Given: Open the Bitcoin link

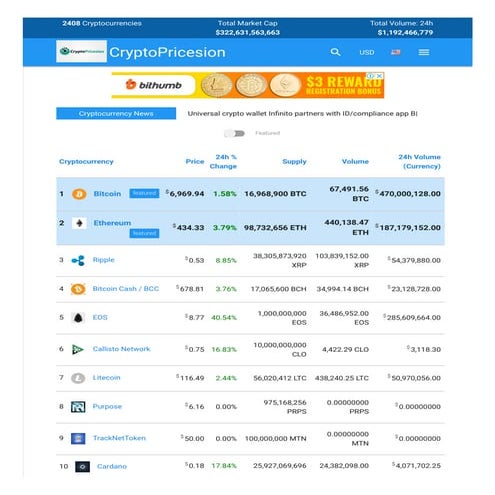Looking at the screenshot, I should (107, 194).
